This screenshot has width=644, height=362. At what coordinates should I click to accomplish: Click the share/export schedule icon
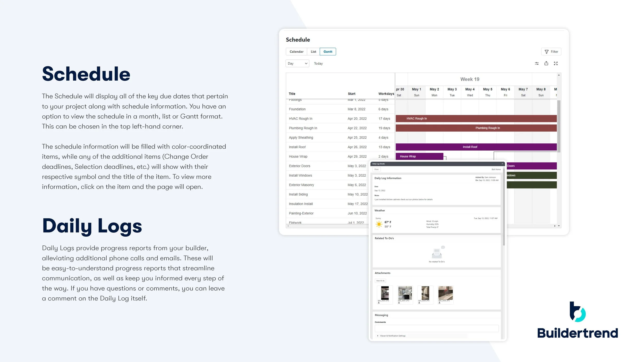[546, 63]
